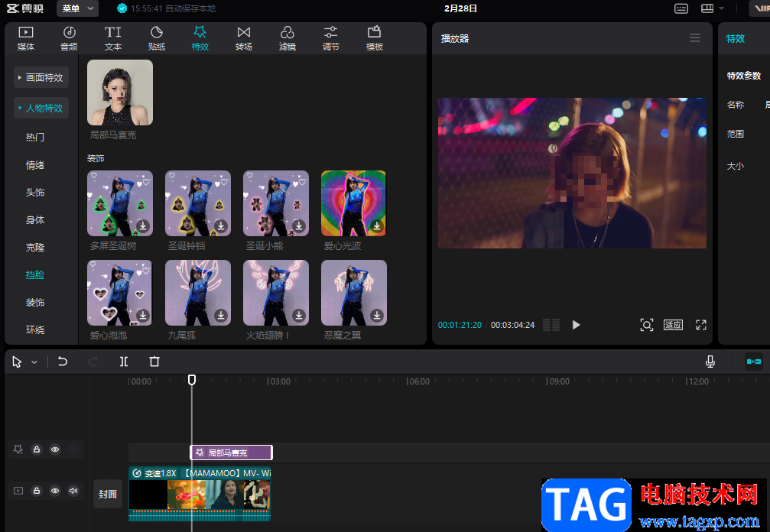Select the arrow pointer tool

click(17, 362)
